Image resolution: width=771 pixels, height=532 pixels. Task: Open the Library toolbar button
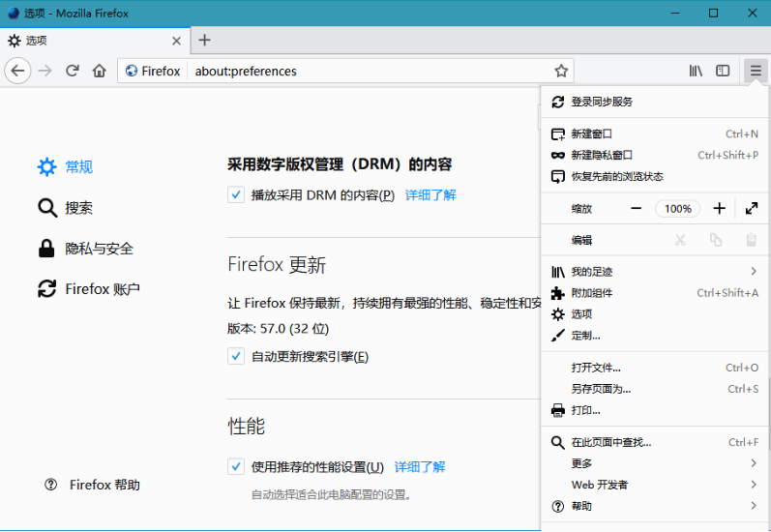[x=696, y=71]
